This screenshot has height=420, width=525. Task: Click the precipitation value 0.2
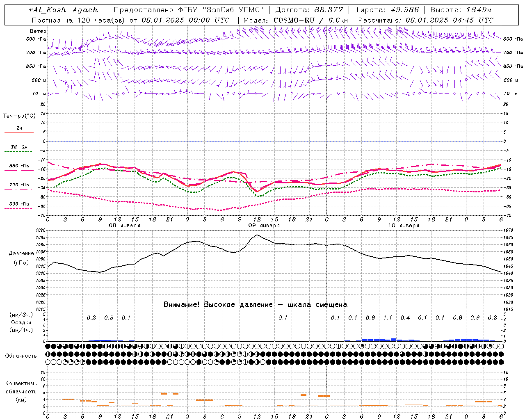pyautogui.click(x=91, y=317)
